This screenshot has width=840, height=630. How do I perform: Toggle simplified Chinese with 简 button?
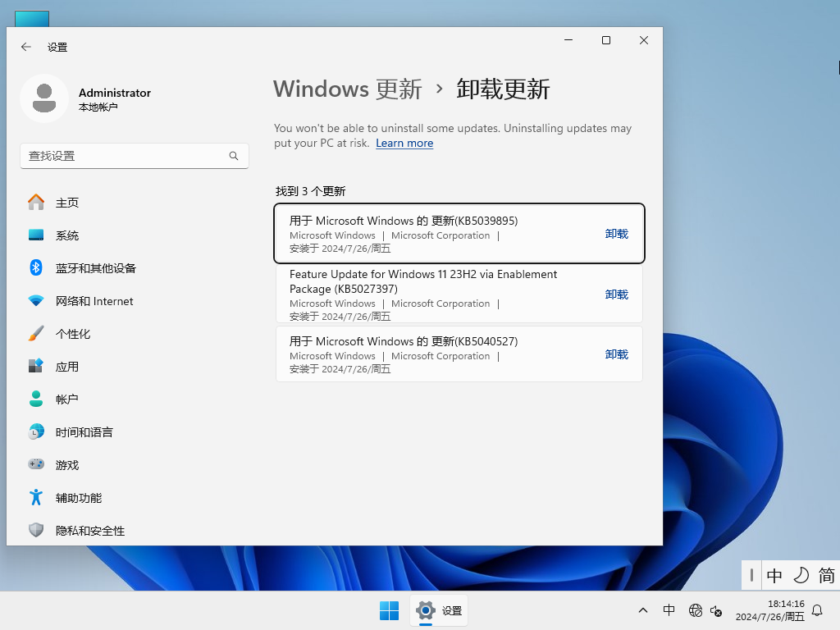coord(827,575)
